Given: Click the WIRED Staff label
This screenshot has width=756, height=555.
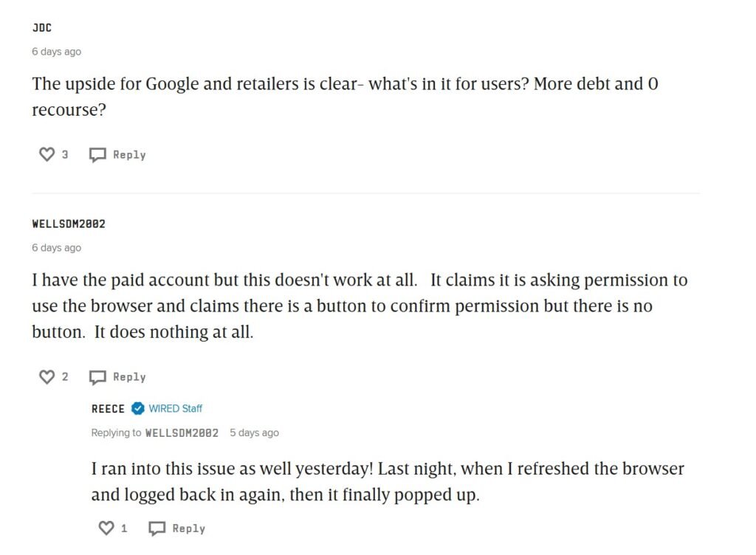Looking at the screenshot, I should pos(176,408).
